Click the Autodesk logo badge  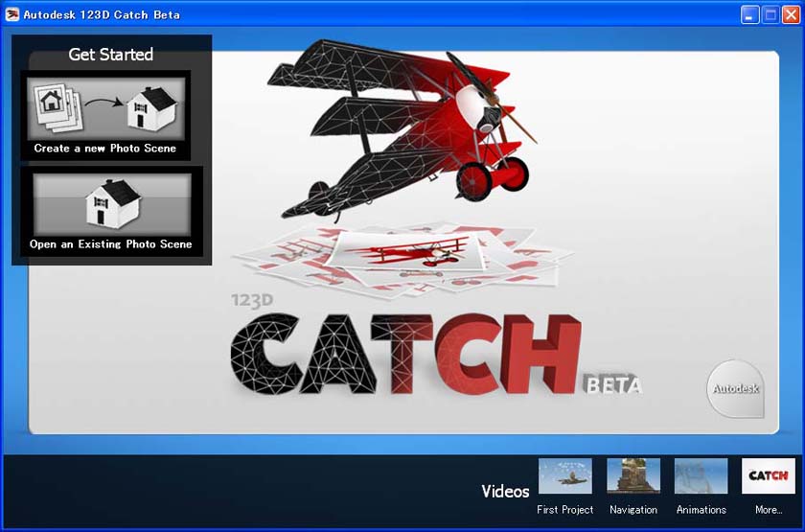click(x=736, y=388)
